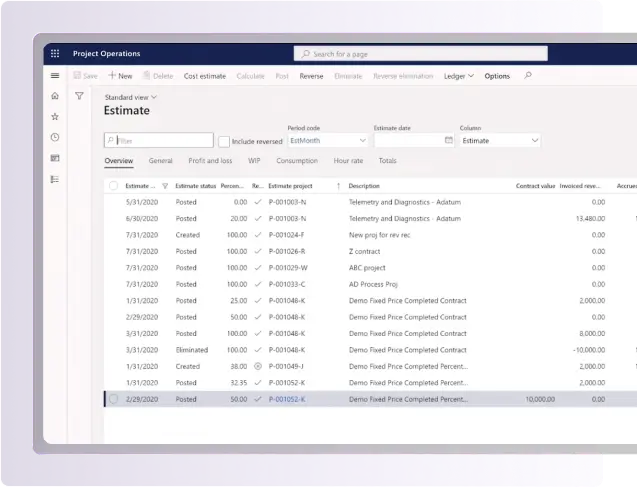This screenshot has height=487, width=637.
Task: Show the filter pane funnel icon
Action: [80, 96]
